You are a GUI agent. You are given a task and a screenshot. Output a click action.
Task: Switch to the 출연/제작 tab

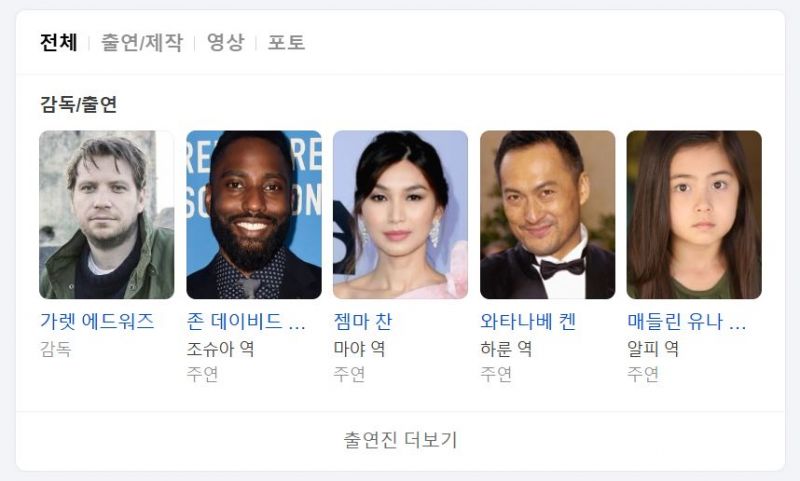coord(142,42)
